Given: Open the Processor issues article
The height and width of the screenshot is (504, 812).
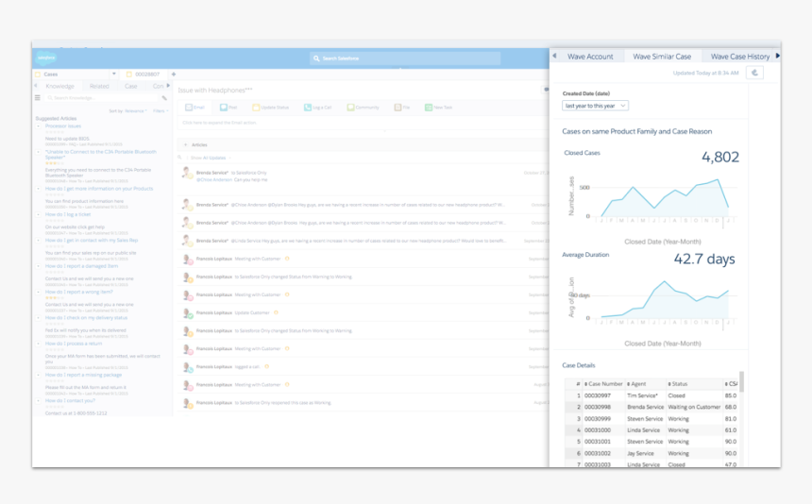Looking at the screenshot, I should (62, 126).
